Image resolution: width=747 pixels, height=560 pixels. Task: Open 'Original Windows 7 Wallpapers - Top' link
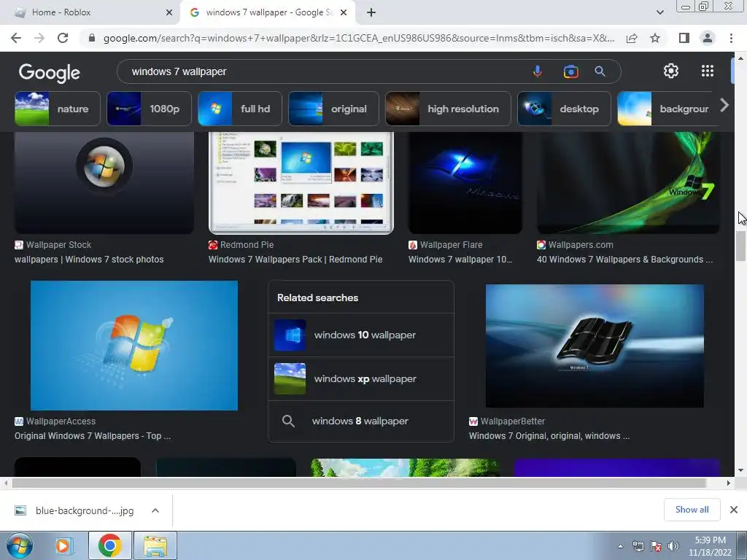click(93, 436)
